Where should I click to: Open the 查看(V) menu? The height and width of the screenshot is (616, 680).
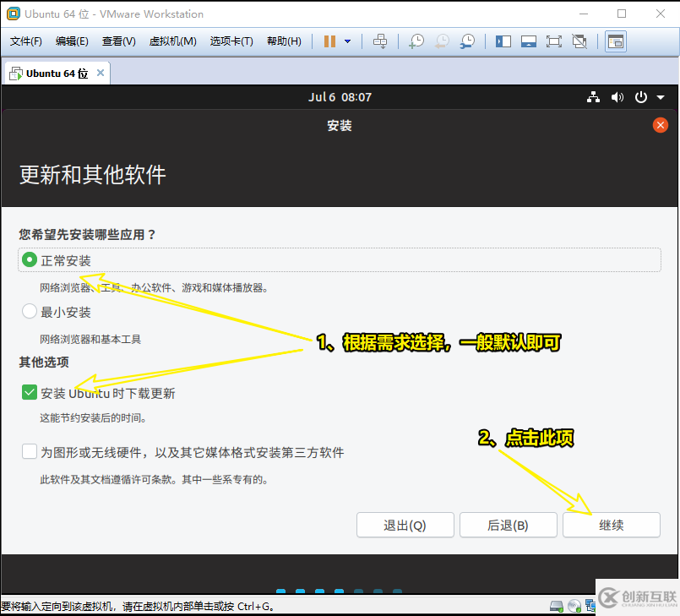(119, 41)
